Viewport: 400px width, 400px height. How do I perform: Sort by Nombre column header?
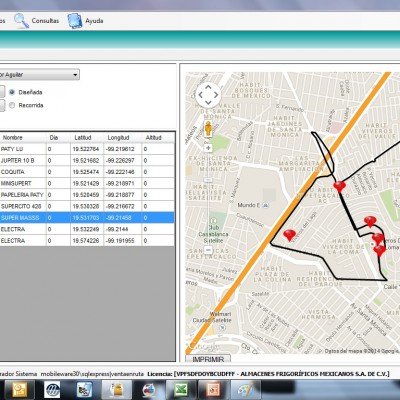(x=23, y=137)
